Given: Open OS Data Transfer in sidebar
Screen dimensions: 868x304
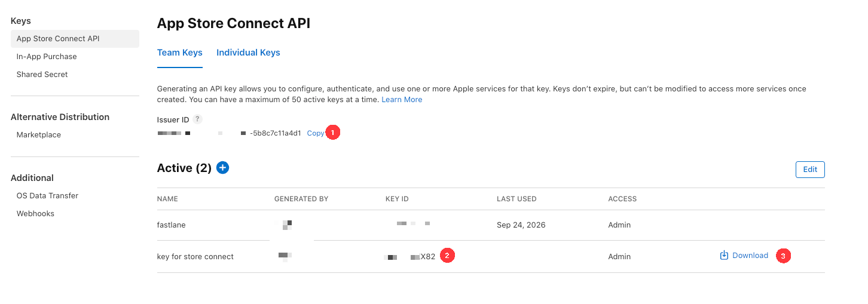Looking at the screenshot, I should [47, 196].
